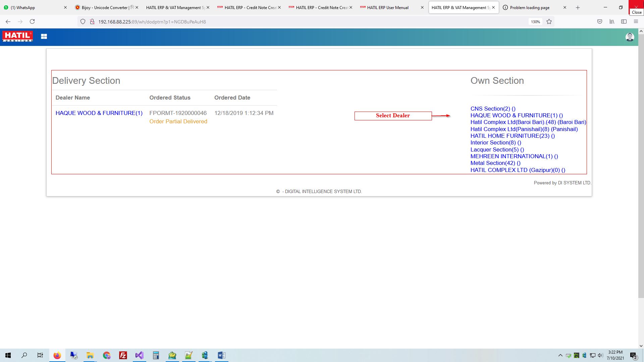Select Hatil Complex Ltd(Panishail)(8) link
Image resolution: width=644 pixels, height=362 pixels.
[524, 129]
